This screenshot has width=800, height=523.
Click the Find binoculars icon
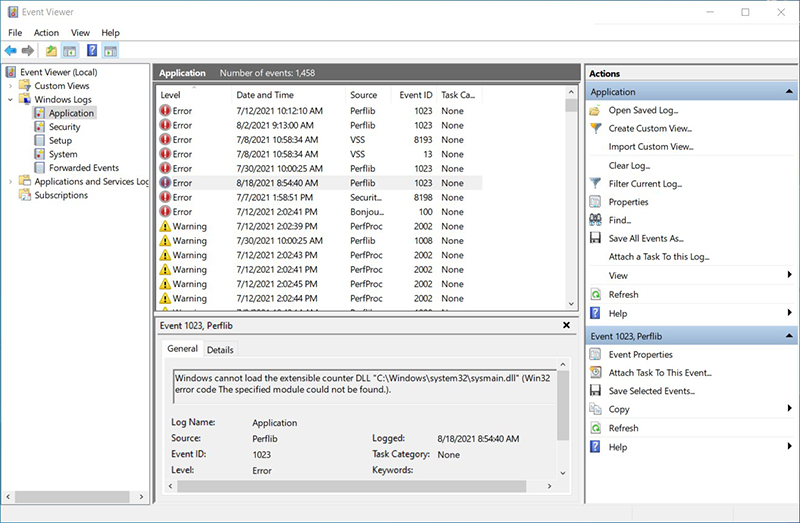[x=596, y=220]
